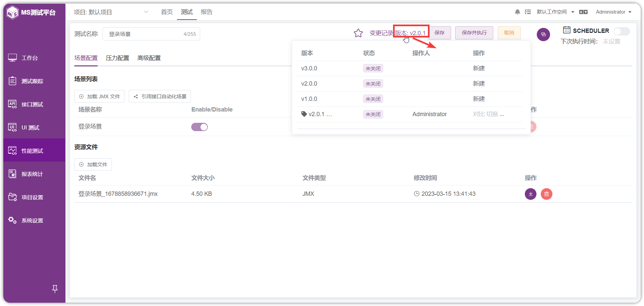Switch to the 报告 tab
The width and height of the screenshot is (644, 306).
tap(207, 12)
